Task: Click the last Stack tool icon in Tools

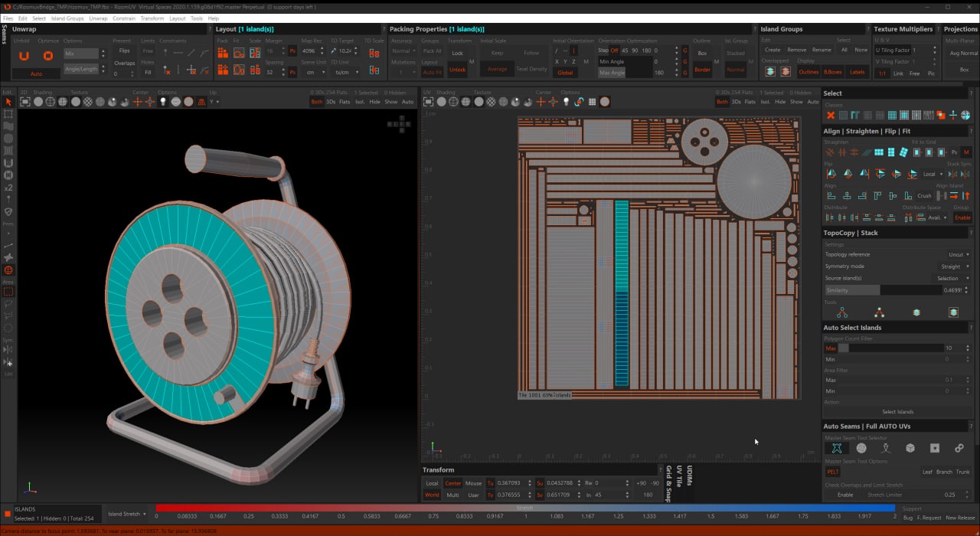Action: (953, 312)
